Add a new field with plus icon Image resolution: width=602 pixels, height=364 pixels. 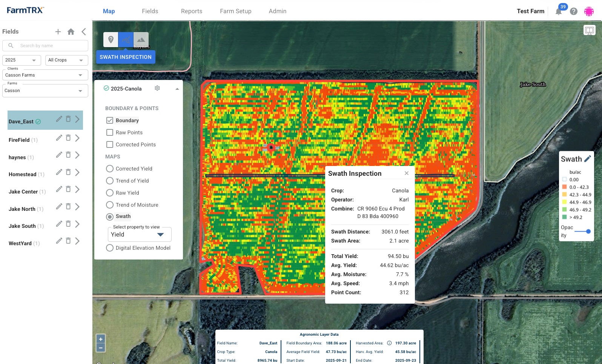tap(58, 32)
